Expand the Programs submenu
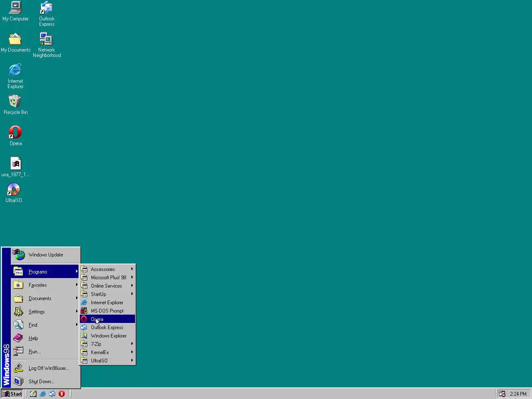532x399 pixels. tap(45, 272)
